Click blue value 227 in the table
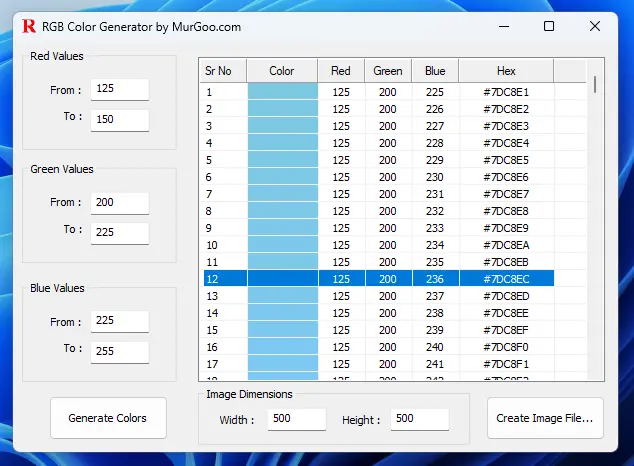Screen dimensions: 634x466 point(435,126)
